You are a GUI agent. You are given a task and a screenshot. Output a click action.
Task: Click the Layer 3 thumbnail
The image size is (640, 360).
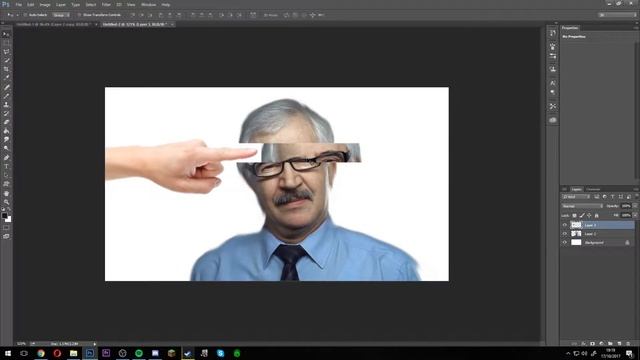coord(576,225)
